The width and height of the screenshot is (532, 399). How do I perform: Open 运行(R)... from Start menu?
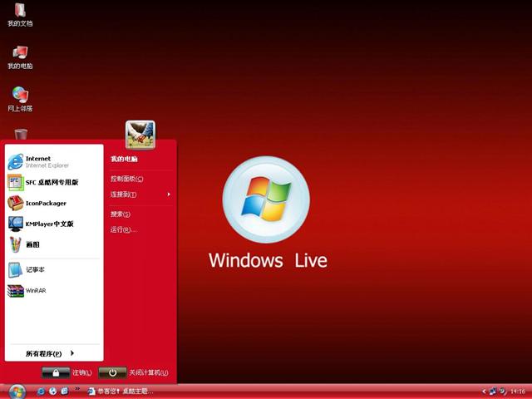[x=124, y=229]
